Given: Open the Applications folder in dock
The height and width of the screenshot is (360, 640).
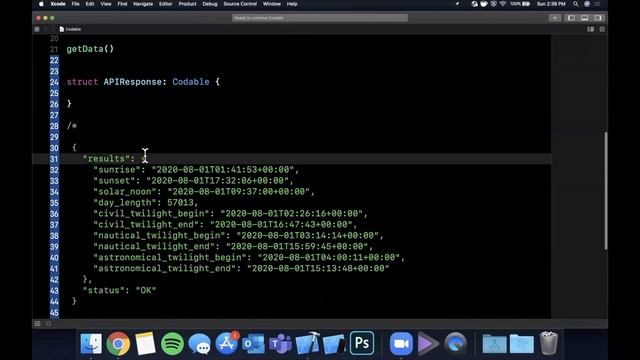Looking at the screenshot, I should pos(495,344).
